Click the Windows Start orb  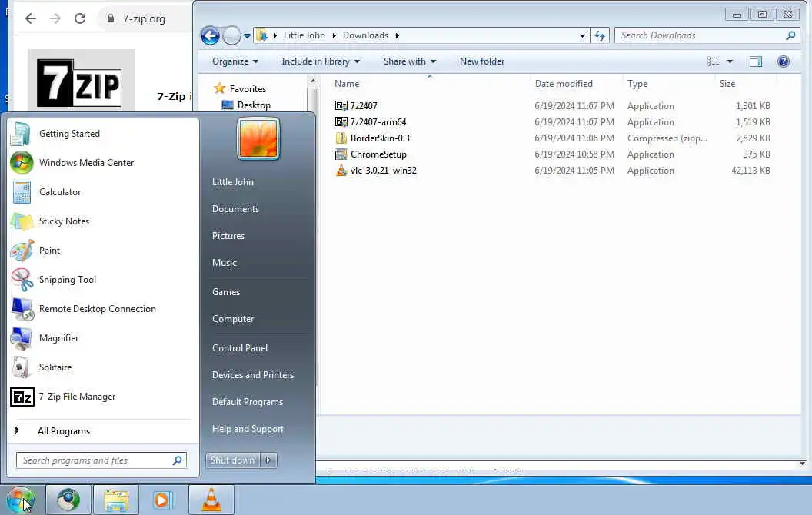[x=20, y=499]
